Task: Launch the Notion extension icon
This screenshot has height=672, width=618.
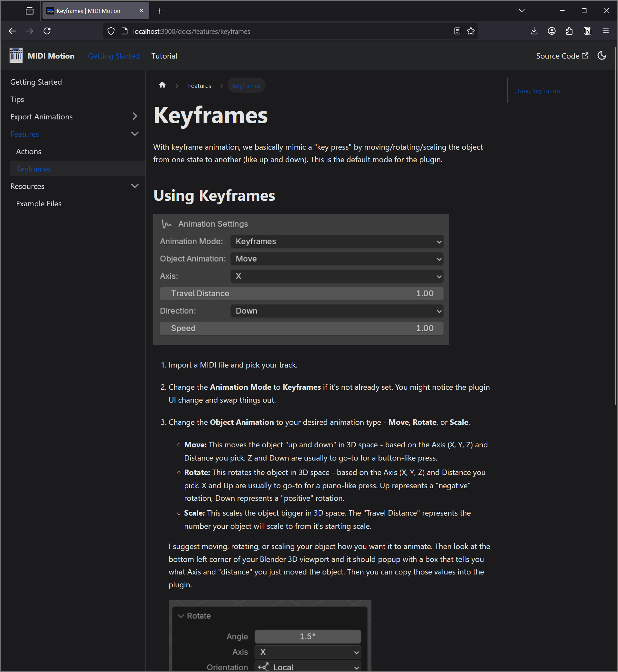Action: [x=587, y=31]
